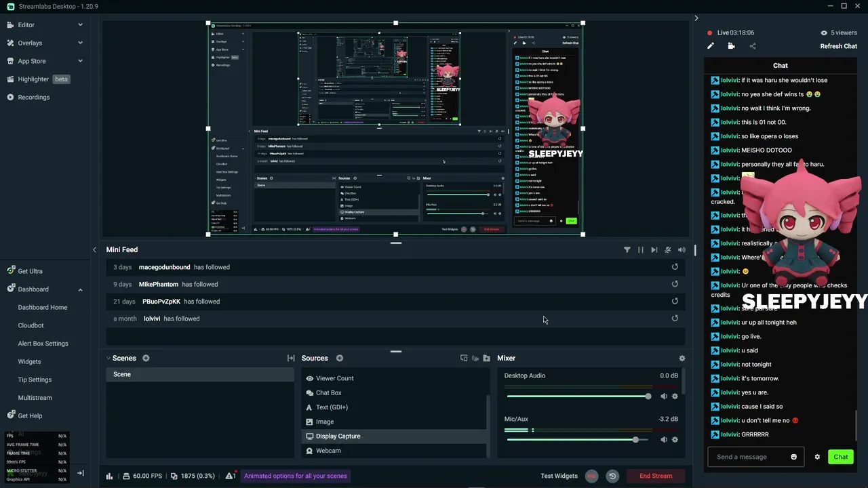Pause the Mini Feed alert queue
Viewport: 868px width, 488px height.
[640, 250]
